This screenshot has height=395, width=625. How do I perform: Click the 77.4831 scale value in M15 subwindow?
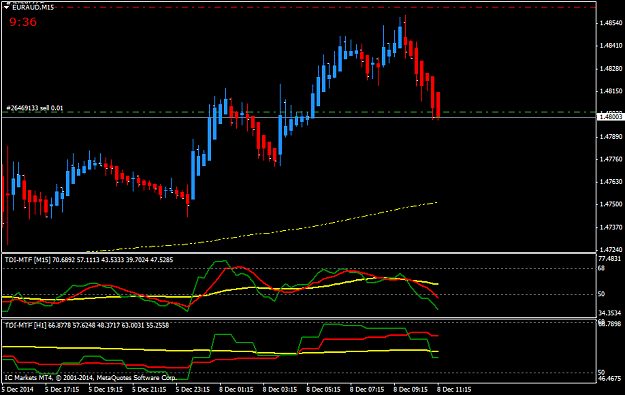pos(610,259)
